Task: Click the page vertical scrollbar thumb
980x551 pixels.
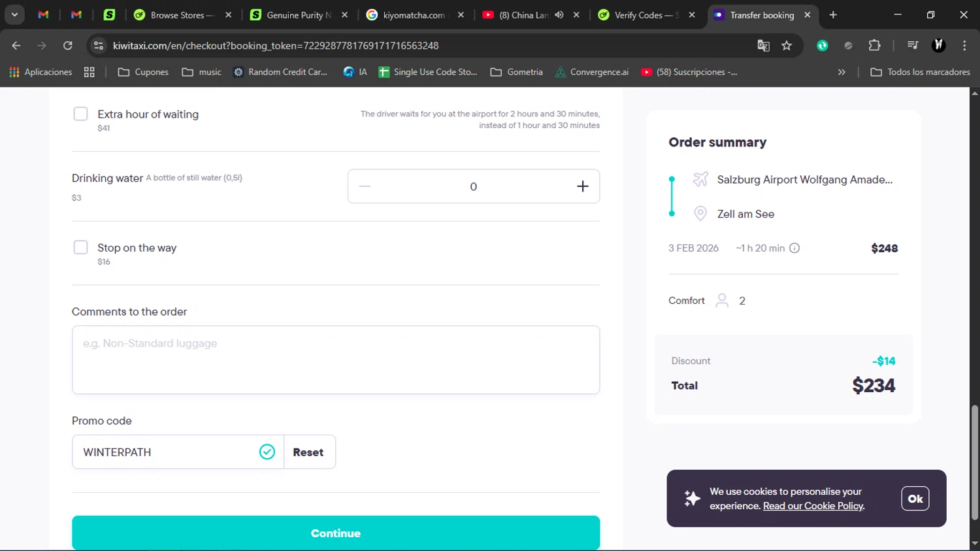Action: 975,462
